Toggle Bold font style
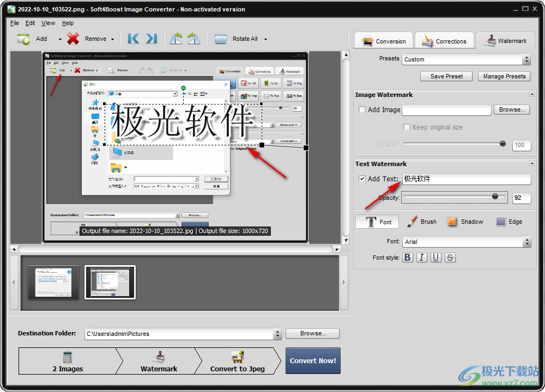 pyautogui.click(x=408, y=258)
